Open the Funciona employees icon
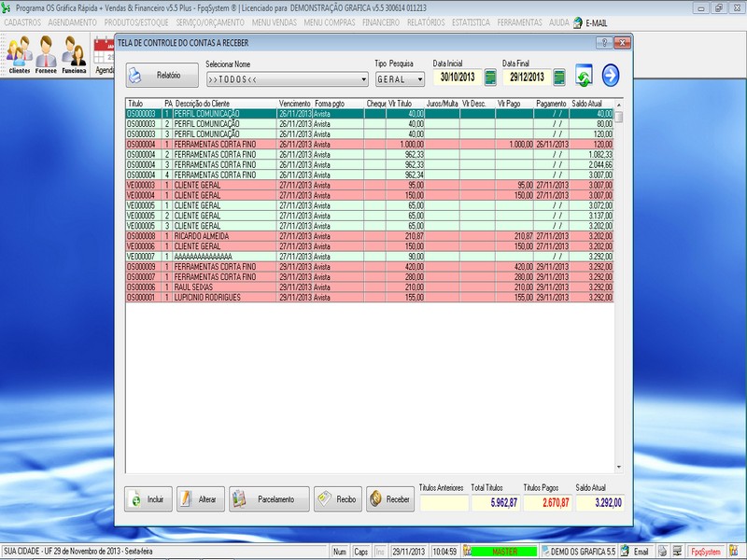Viewport: 747px width, 560px height. [x=75, y=56]
